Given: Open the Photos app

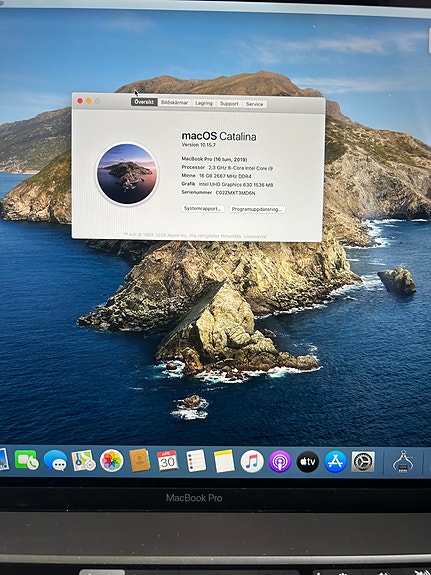Looking at the screenshot, I should coord(112,461).
